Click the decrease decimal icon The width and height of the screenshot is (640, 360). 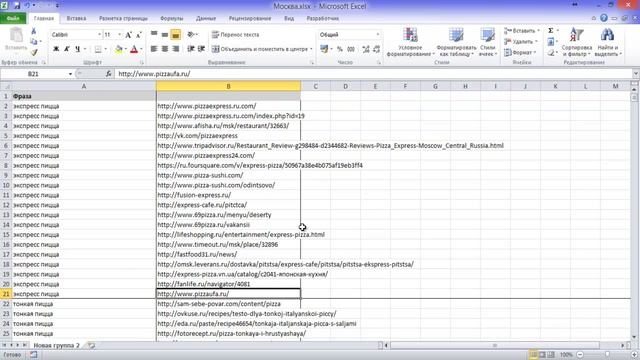[x=376, y=49]
